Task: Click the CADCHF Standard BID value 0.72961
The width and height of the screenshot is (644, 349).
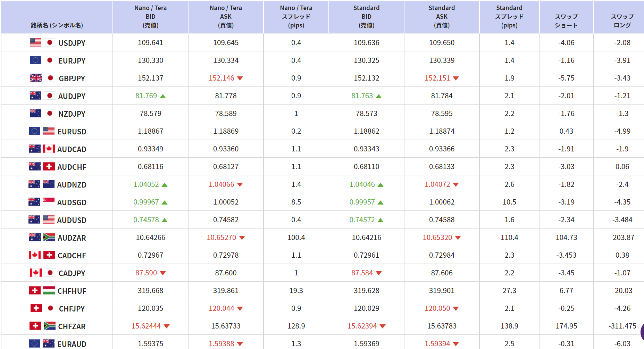Action: click(x=366, y=255)
